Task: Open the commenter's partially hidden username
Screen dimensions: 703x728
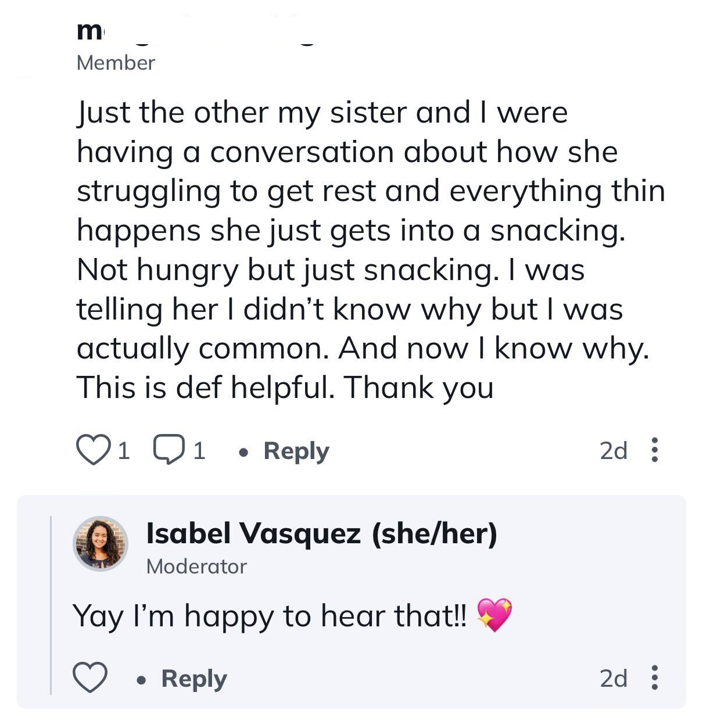Action: click(198, 32)
